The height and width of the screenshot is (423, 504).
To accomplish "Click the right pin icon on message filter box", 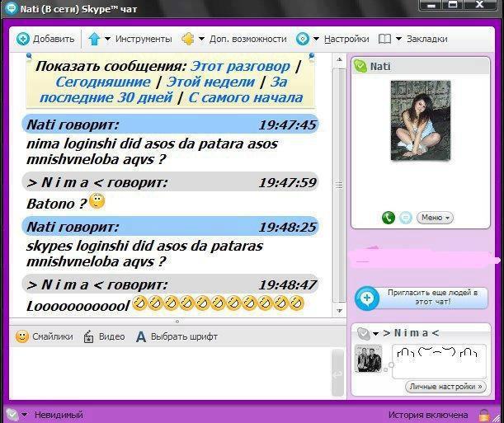I will 311,57.
